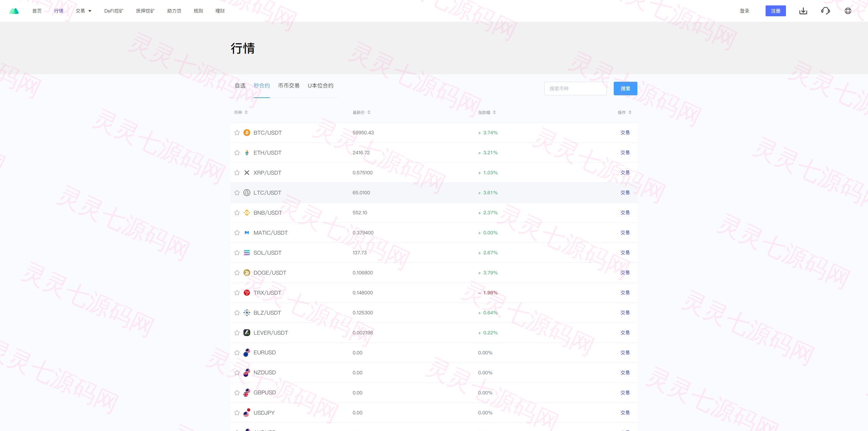Click the flag icon beside EURUSD
Image resolution: width=868 pixels, height=431 pixels.
(247, 353)
